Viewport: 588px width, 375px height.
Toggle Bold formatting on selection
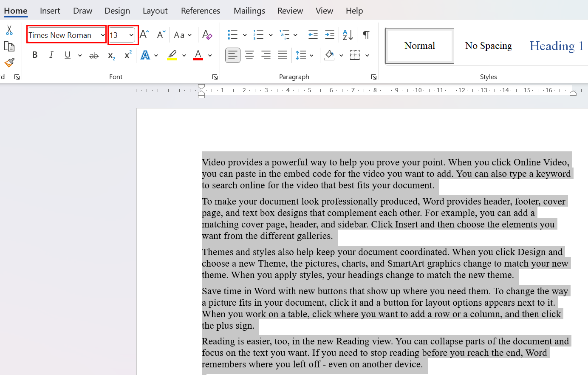pyautogui.click(x=35, y=55)
